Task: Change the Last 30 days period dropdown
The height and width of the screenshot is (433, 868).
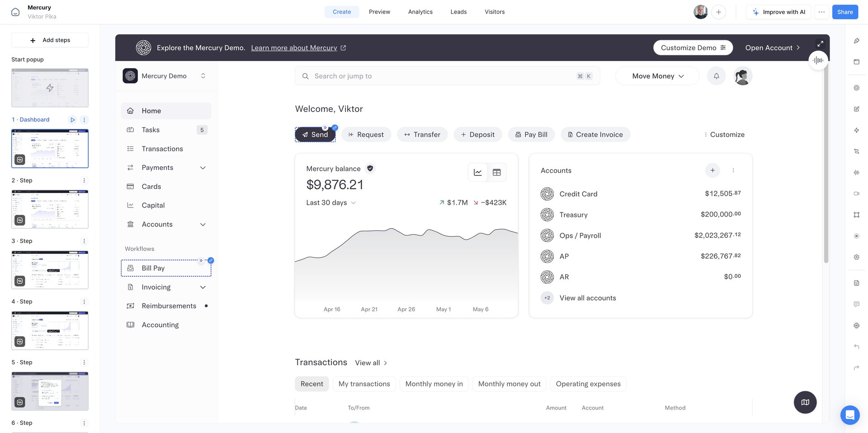Action: (x=331, y=202)
